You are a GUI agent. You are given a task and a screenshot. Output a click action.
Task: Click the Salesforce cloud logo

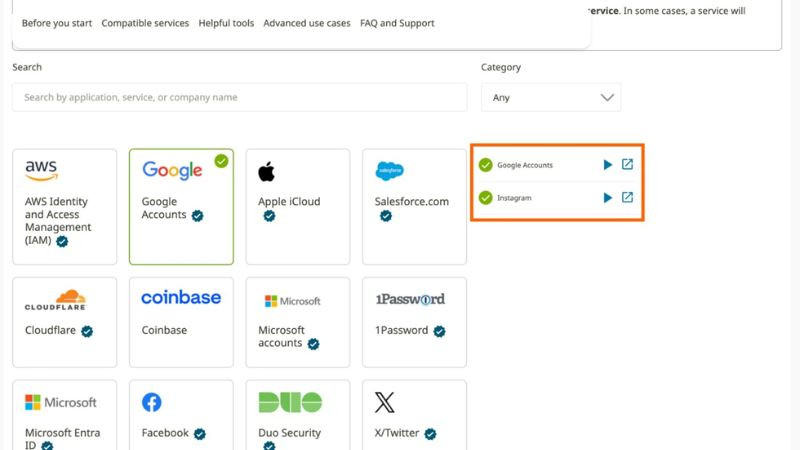pyautogui.click(x=389, y=171)
